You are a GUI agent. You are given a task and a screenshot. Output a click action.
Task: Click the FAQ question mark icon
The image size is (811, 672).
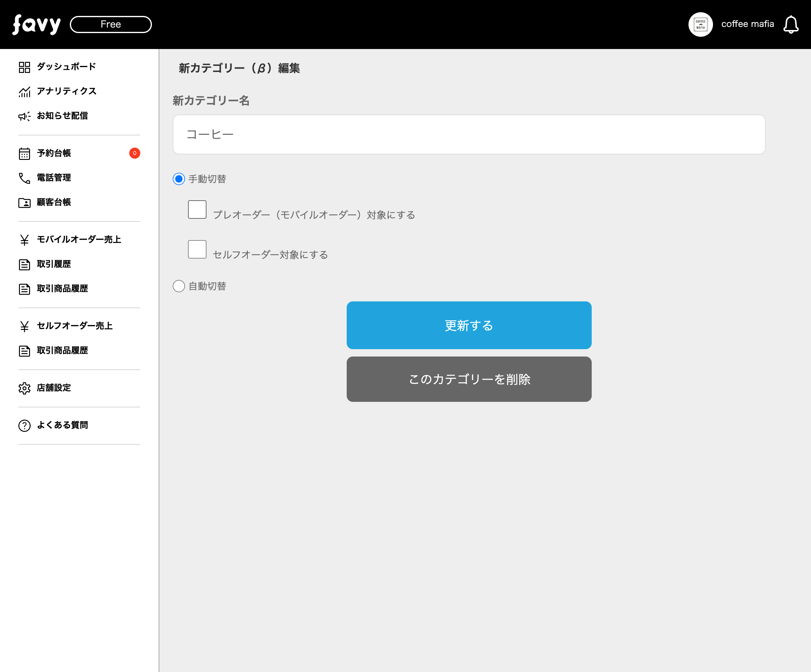point(24,426)
